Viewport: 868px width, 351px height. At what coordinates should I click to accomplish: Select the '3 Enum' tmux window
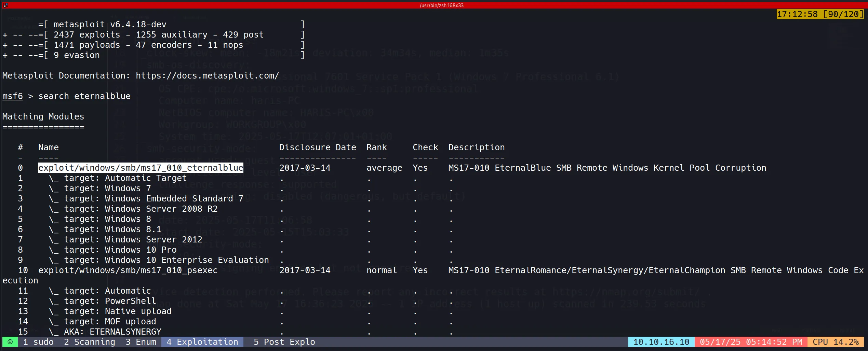[x=141, y=342]
